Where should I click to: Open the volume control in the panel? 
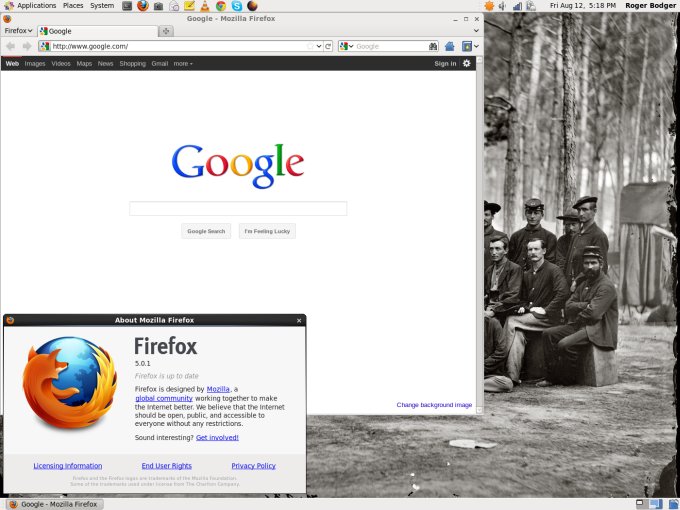click(x=503, y=6)
